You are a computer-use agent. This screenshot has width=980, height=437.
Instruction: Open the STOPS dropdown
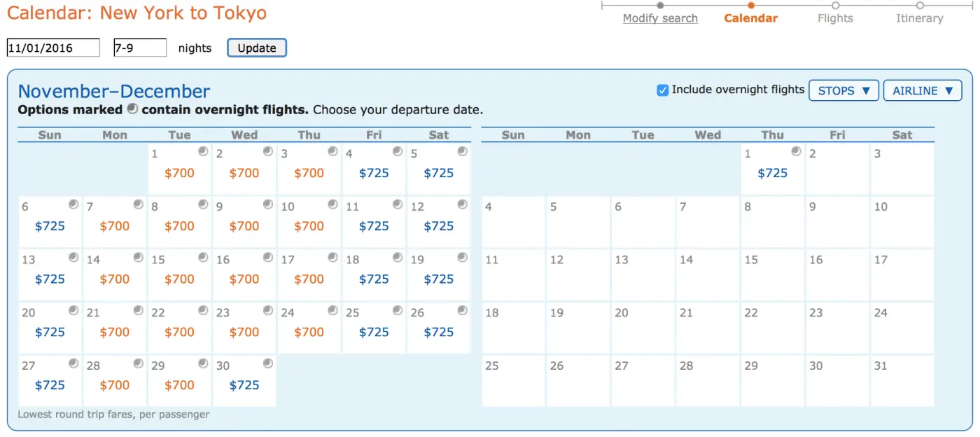(x=843, y=90)
